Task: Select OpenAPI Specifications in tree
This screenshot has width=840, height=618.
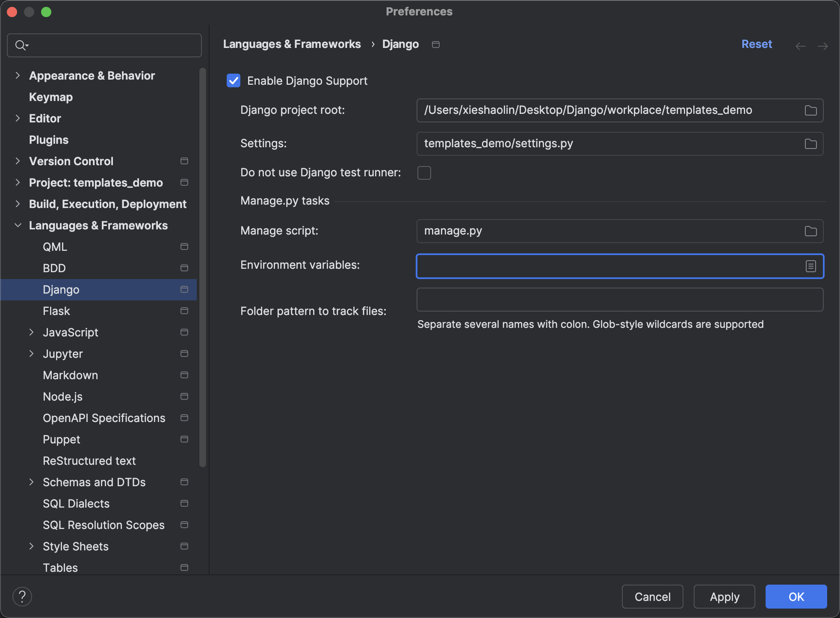Action: [104, 418]
